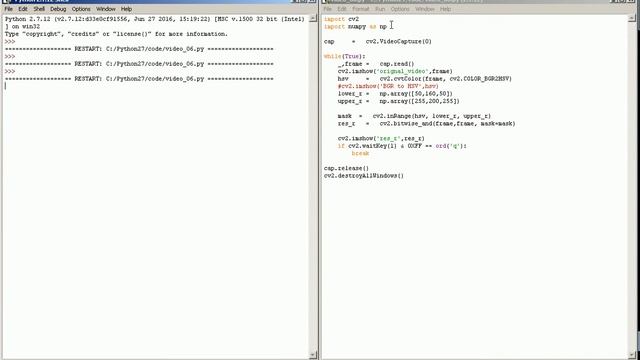Click scroll-down arrow of editor window scrollbar
Image resolution: width=640 pixels, height=360 pixels.
point(632,355)
